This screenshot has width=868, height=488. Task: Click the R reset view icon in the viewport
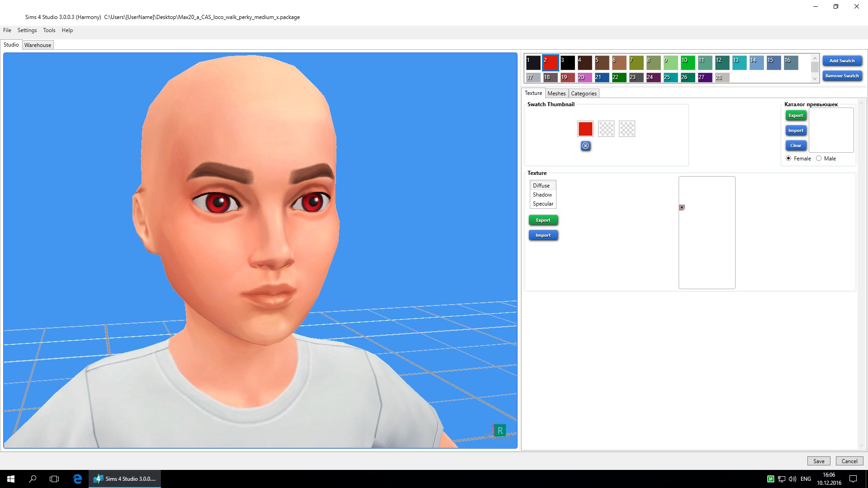coord(500,431)
